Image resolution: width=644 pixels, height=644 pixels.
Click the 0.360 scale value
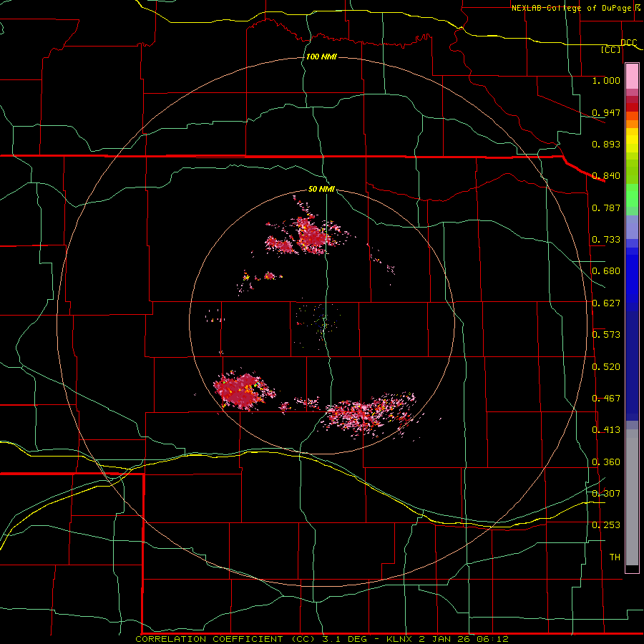(606, 462)
